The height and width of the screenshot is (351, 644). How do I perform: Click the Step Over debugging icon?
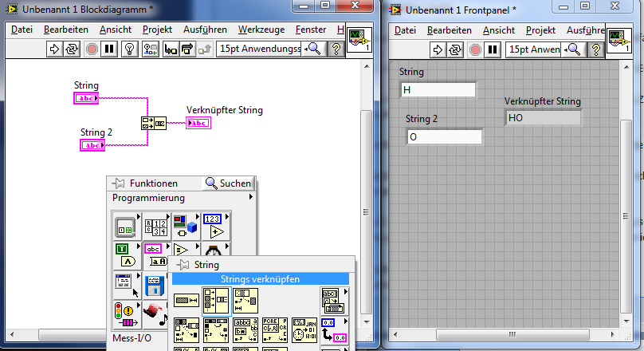[x=187, y=49]
